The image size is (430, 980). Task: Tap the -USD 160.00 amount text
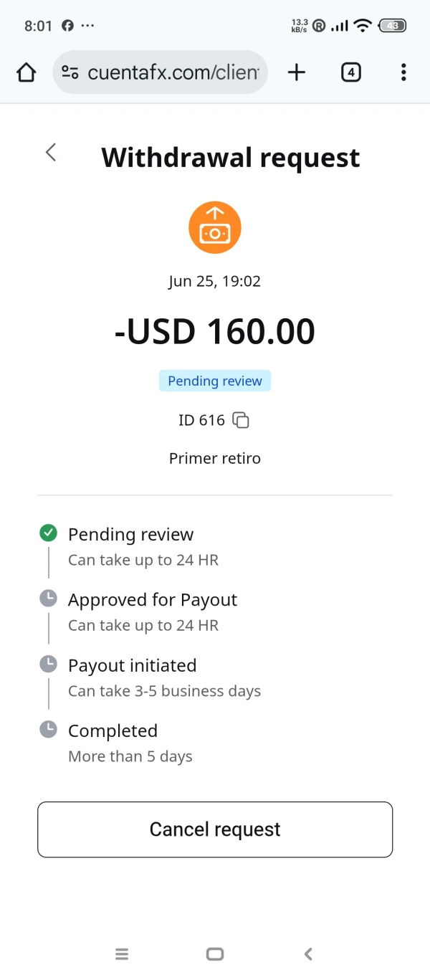[x=215, y=331]
